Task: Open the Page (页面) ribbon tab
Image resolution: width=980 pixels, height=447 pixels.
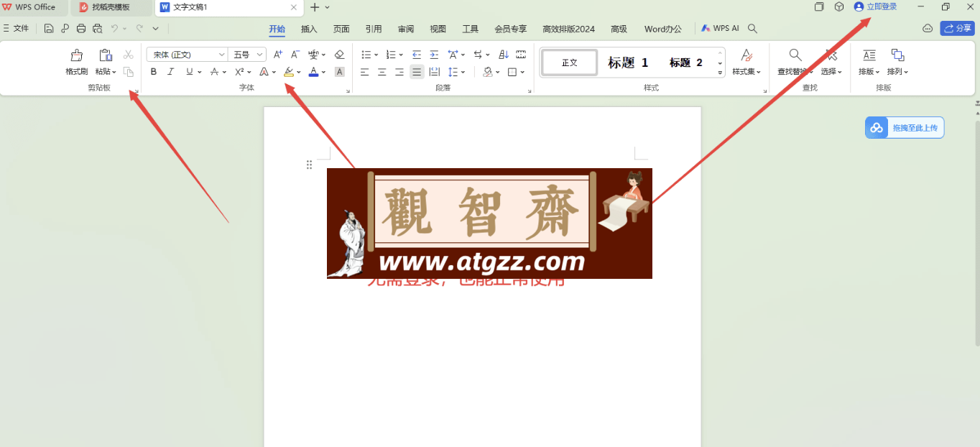Action: click(341, 29)
